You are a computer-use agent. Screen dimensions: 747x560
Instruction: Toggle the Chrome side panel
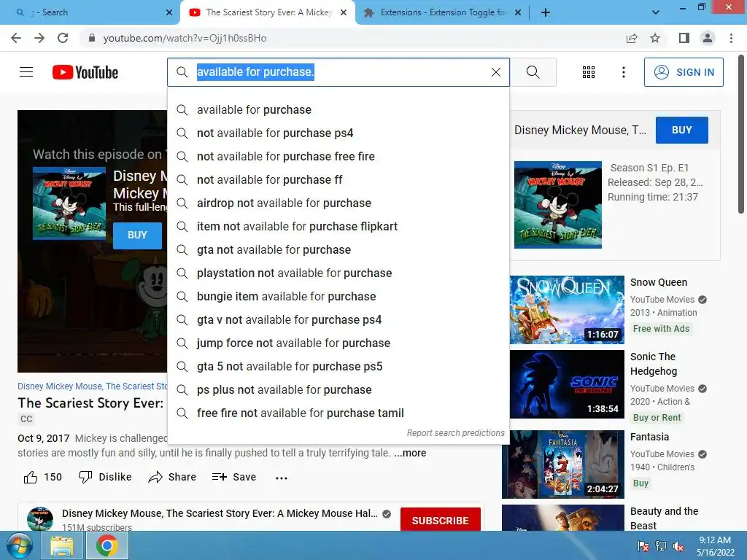pyautogui.click(x=684, y=38)
